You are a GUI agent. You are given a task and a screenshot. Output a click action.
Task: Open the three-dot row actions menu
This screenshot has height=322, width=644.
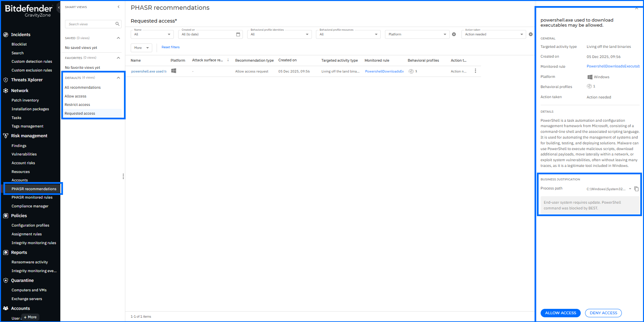coord(475,71)
